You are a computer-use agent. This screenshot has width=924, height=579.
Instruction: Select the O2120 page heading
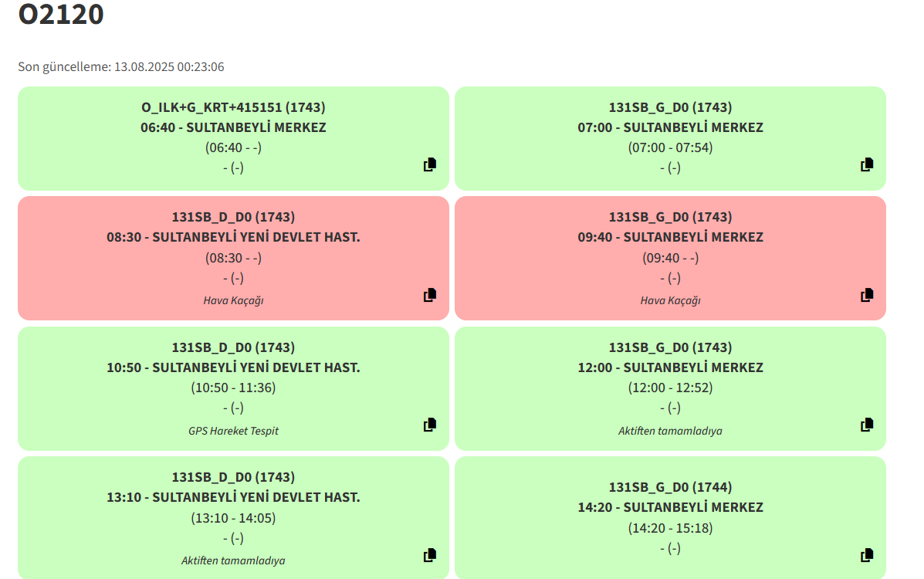pos(61,14)
